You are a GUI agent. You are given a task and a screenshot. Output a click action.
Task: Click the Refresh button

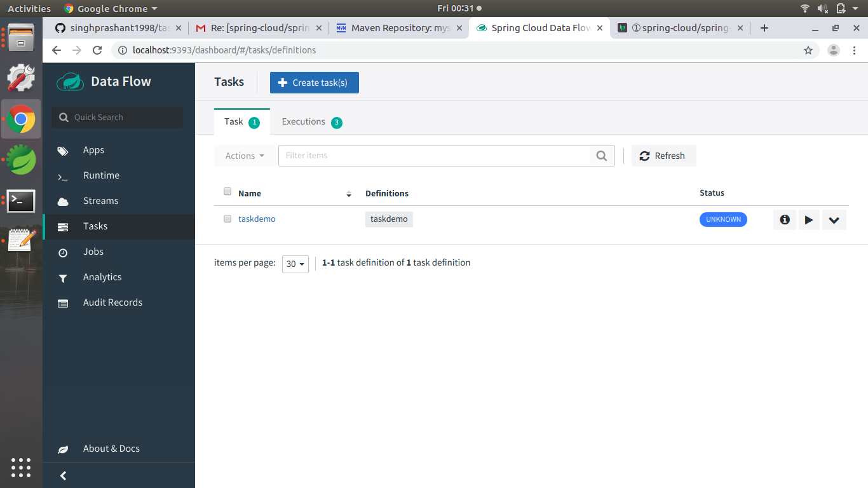664,156
